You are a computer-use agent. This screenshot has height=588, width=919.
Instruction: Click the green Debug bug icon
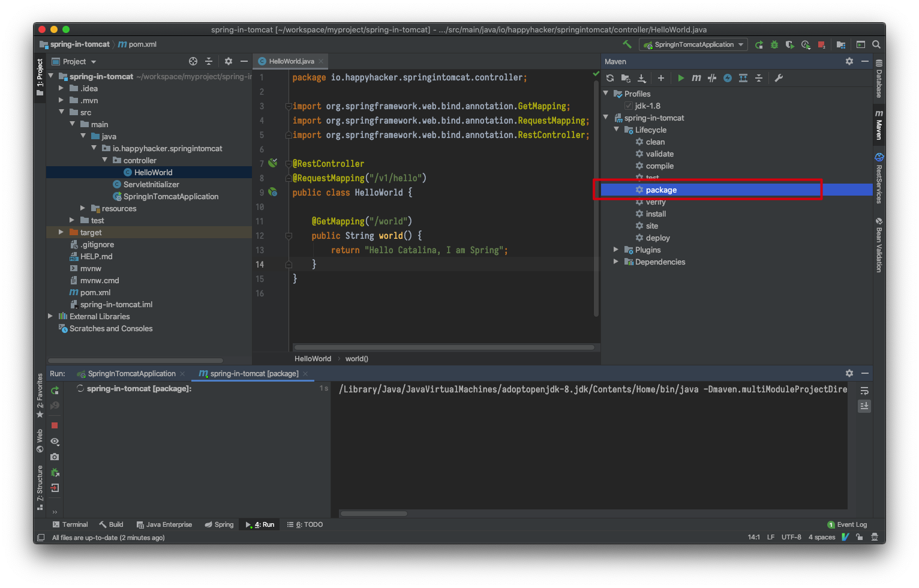pyautogui.click(x=774, y=44)
